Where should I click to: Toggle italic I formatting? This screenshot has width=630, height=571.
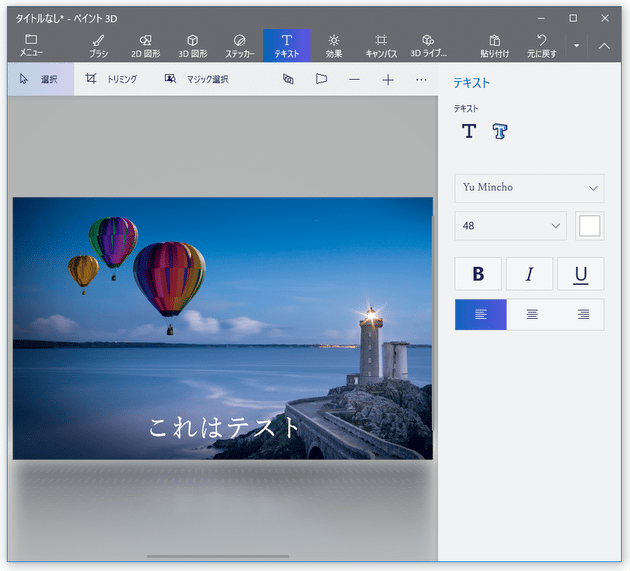[529, 274]
